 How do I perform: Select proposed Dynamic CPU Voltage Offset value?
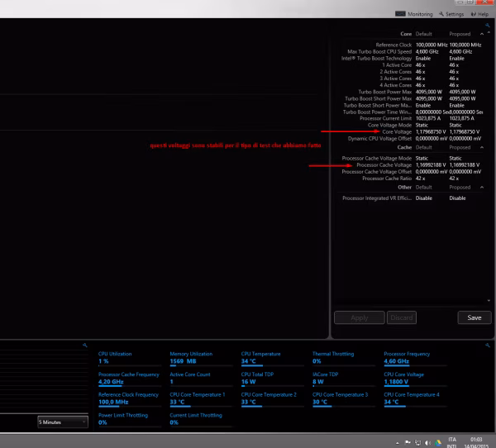point(465,138)
